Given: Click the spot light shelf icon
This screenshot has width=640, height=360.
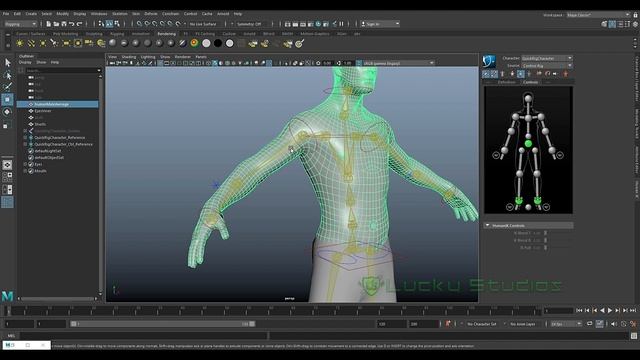Looking at the screenshot, I should (54, 43).
